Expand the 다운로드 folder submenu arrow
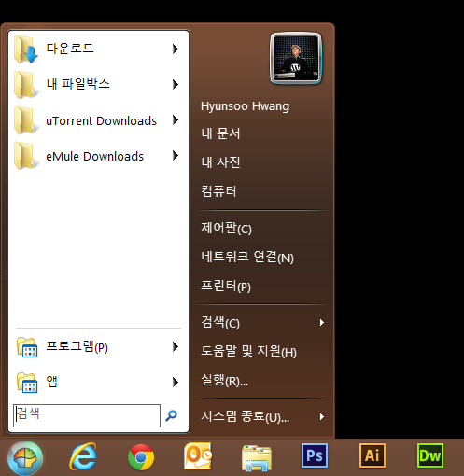Screen dimensions: 464x476 tap(176, 49)
